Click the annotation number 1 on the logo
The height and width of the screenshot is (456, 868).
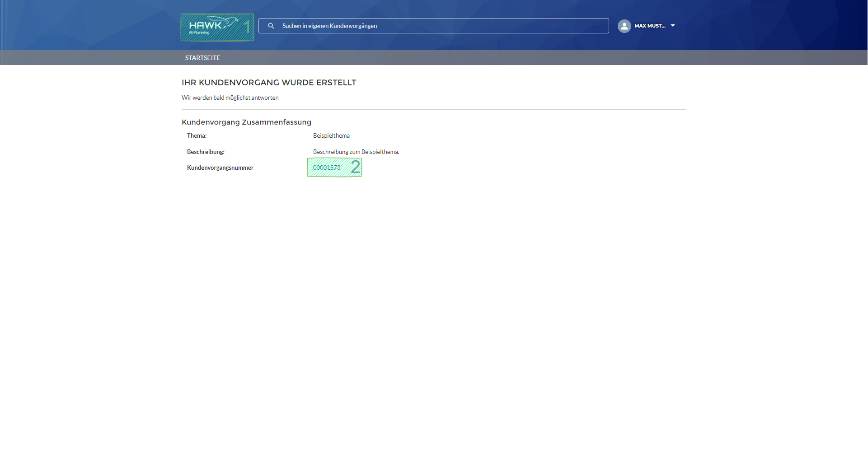[247, 27]
